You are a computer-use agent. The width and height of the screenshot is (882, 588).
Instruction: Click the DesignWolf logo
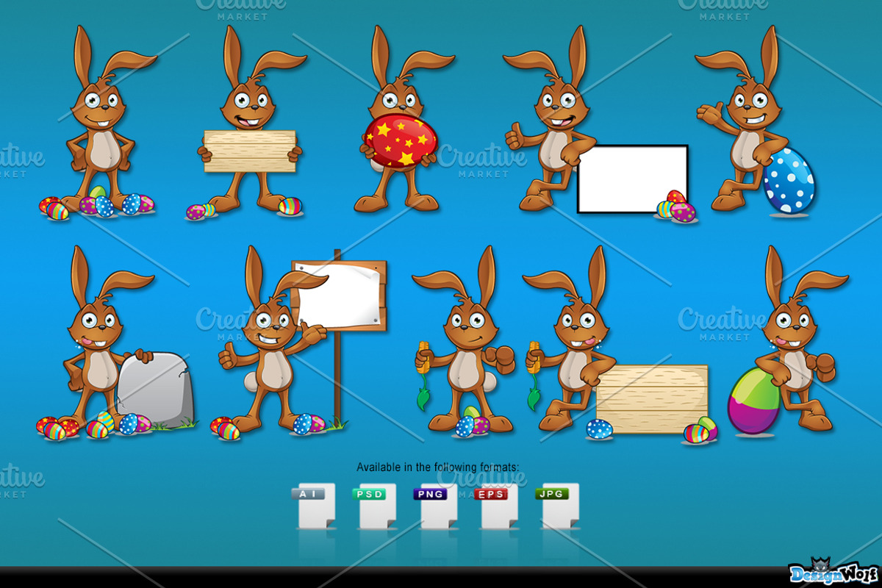(x=835, y=572)
